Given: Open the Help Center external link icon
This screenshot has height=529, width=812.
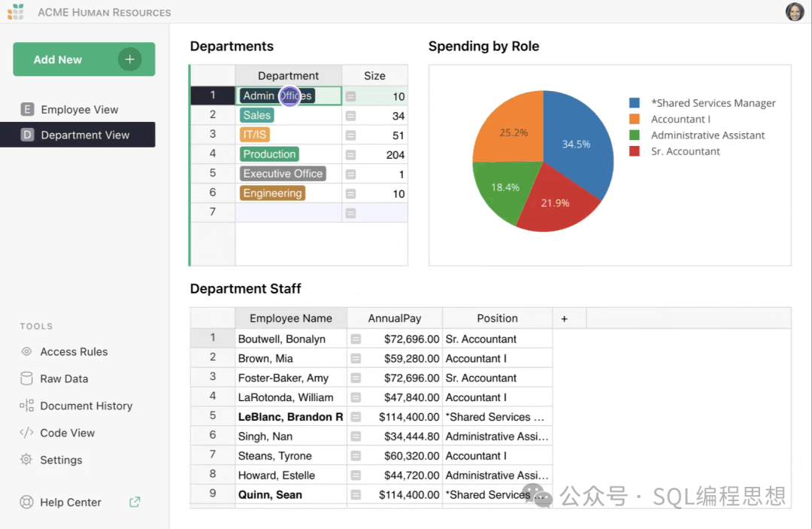Looking at the screenshot, I should click(135, 502).
